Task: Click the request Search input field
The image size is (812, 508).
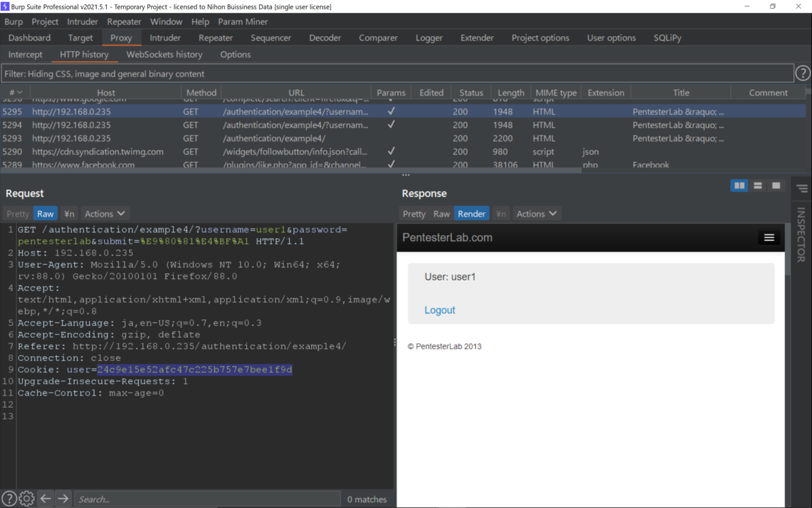Action: coord(207,499)
